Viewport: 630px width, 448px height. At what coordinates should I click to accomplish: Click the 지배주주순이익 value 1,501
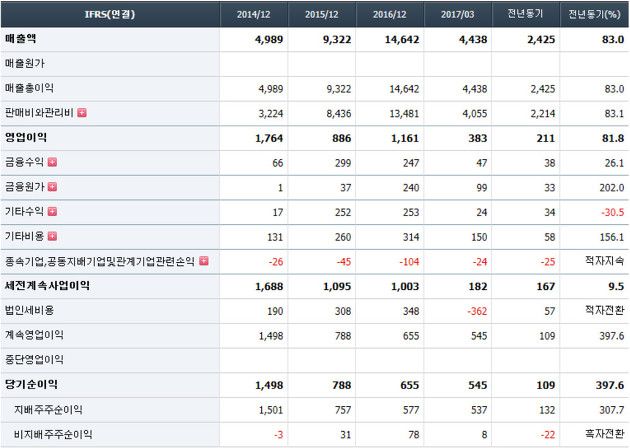tap(271, 411)
